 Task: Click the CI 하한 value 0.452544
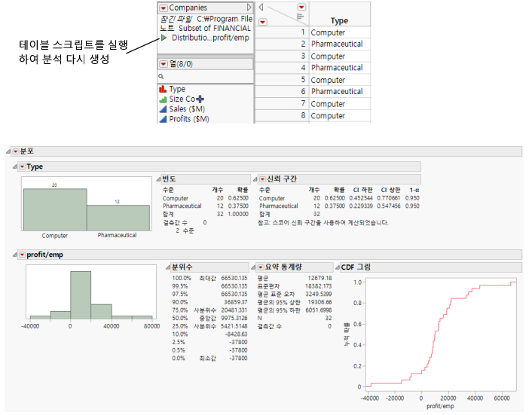pos(361,198)
